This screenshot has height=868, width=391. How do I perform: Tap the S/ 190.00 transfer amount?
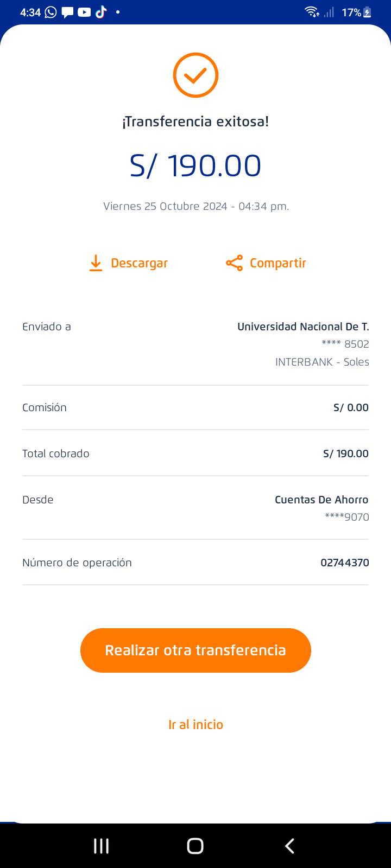point(195,165)
